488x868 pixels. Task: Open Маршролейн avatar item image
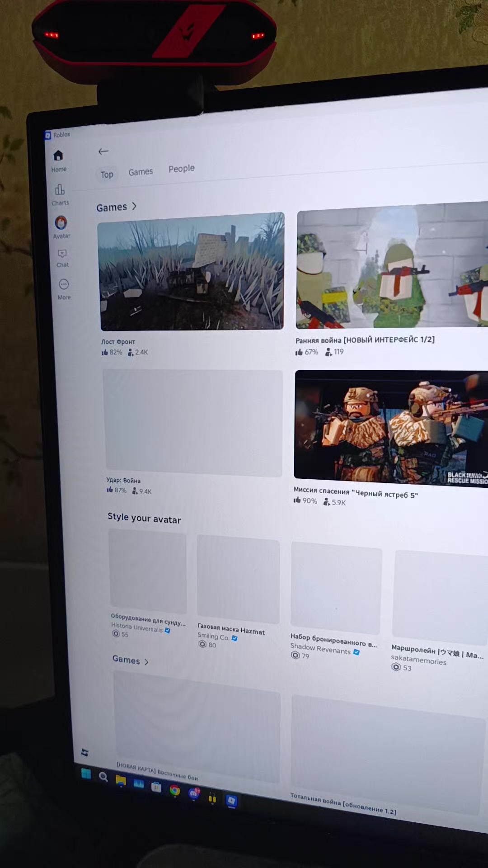[441, 598]
